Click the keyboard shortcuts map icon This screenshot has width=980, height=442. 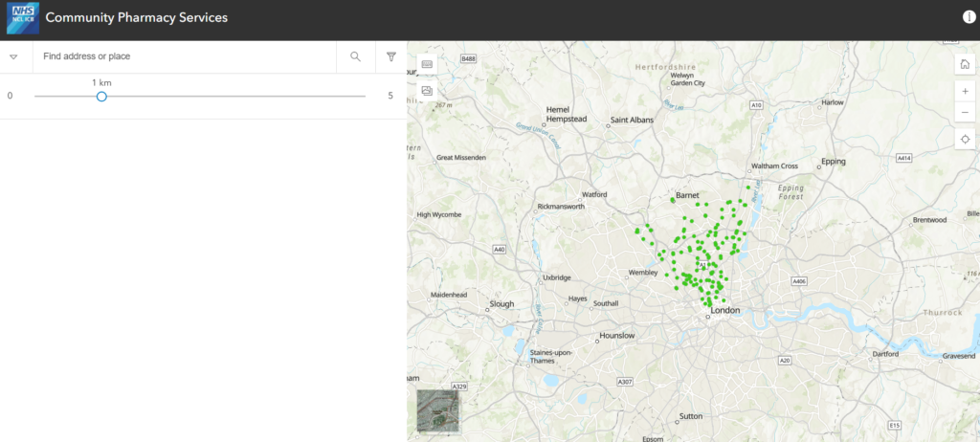[x=428, y=64]
